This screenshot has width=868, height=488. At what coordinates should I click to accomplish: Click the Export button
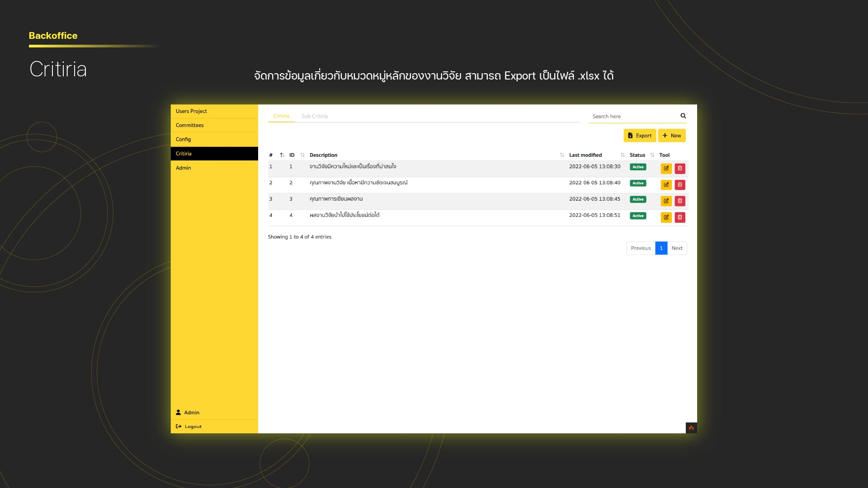pos(639,136)
